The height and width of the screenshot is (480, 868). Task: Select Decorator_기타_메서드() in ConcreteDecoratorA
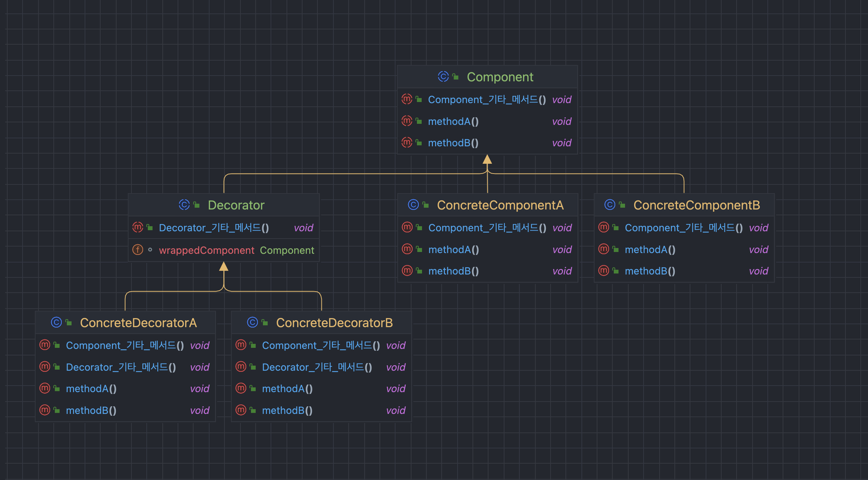[x=121, y=367]
